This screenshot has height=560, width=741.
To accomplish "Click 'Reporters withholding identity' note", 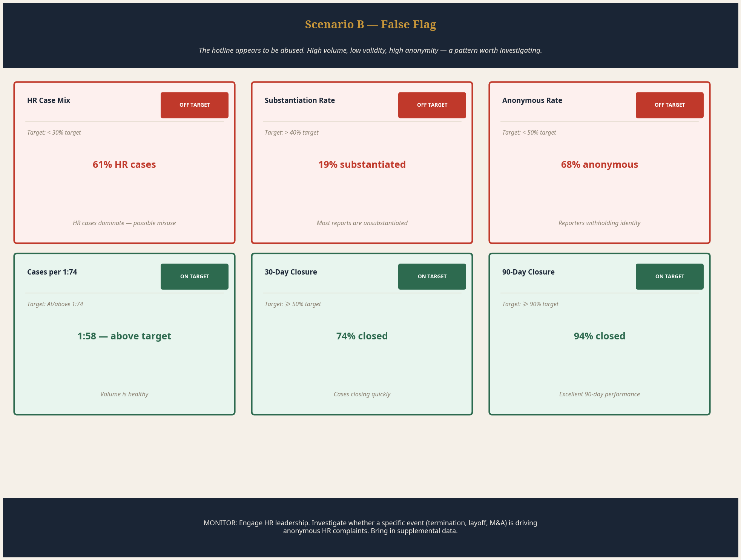I will (x=600, y=223).
